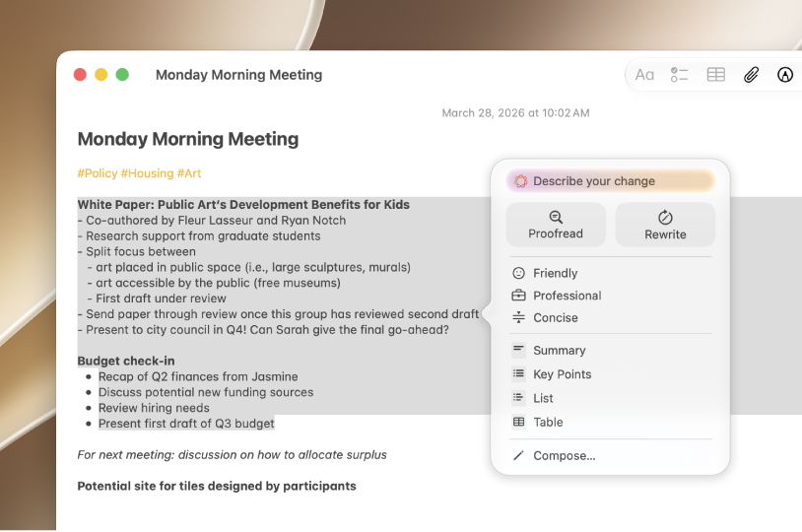Click the Rewrite button
Viewport: 802px width, 532px height.
(x=665, y=225)
